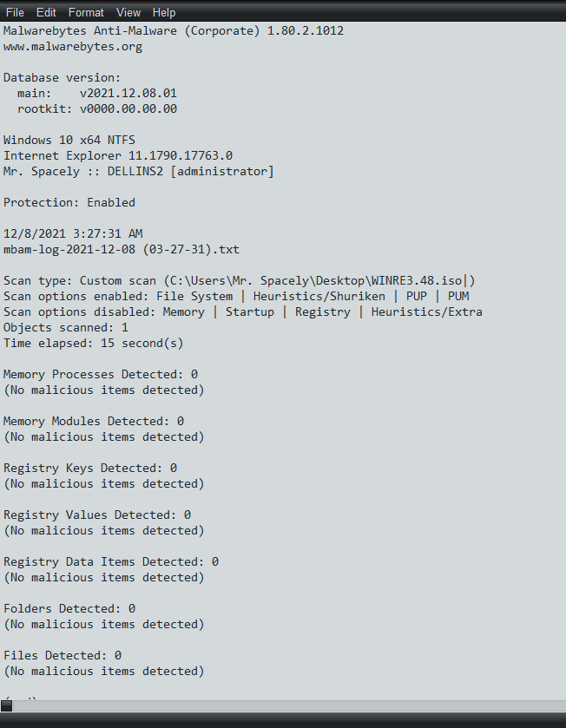Viewport: 566px width, 728px height.
Task: Click the "Time elapsed: 15 second(s)" line
Action: click(x=94, y=343)
